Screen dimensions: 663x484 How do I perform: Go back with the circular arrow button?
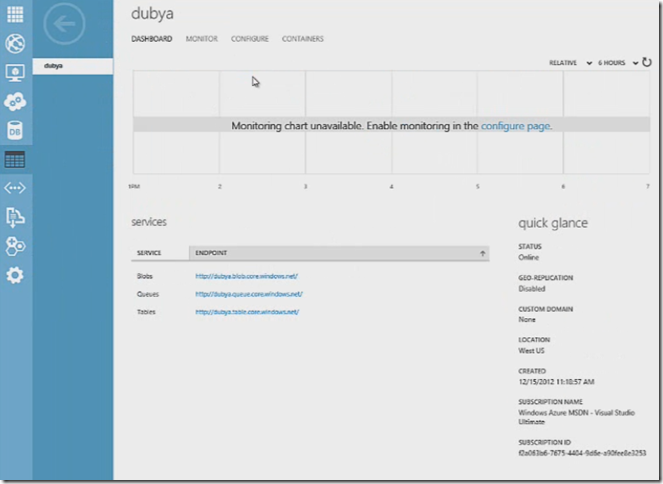(x=64, y=24)
